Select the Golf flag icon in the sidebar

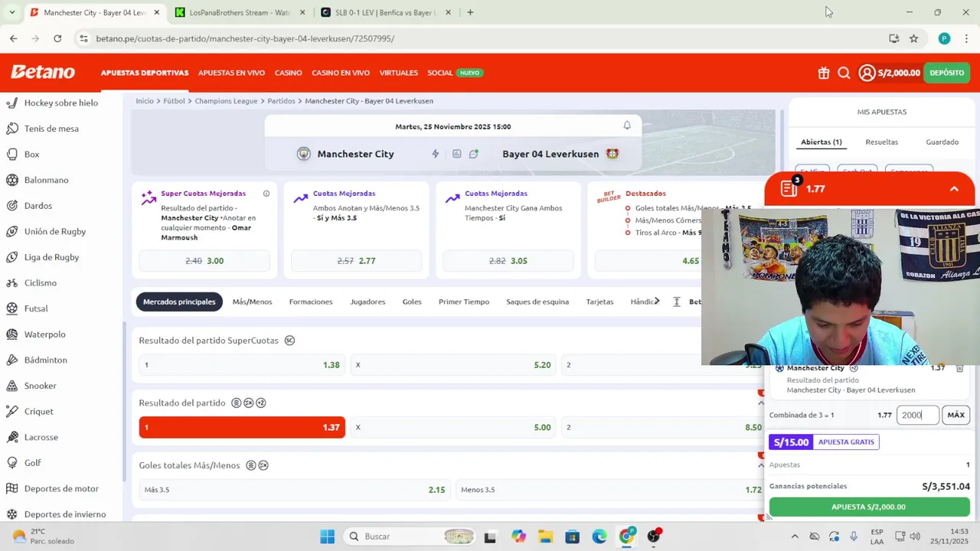click(x=12, y=463)
